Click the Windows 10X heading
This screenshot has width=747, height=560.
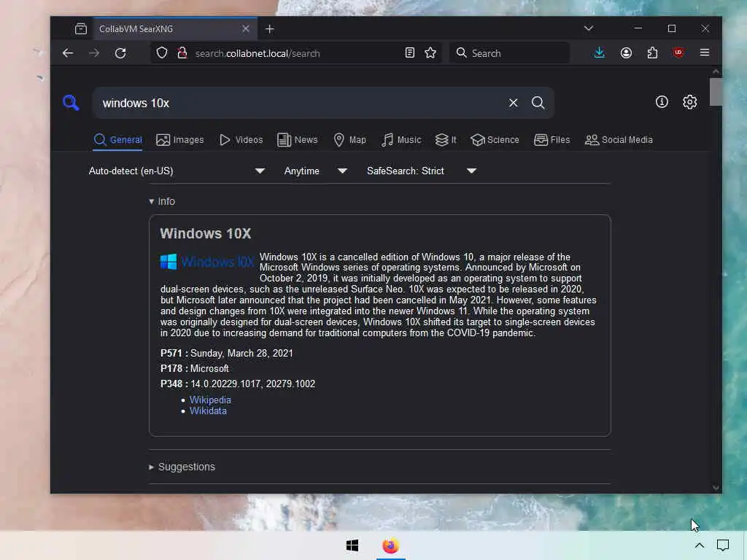[x=205, y=234]
